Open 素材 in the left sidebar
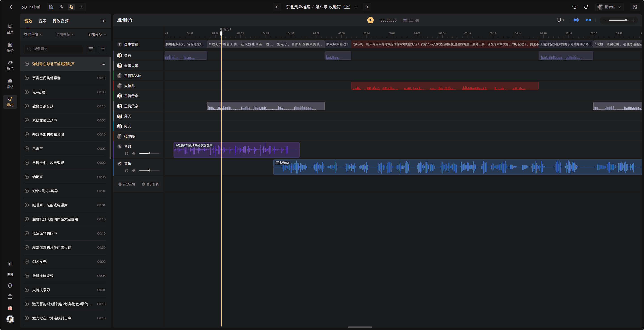Viewport: 644px width, 330px height. [x=10, y=102]
